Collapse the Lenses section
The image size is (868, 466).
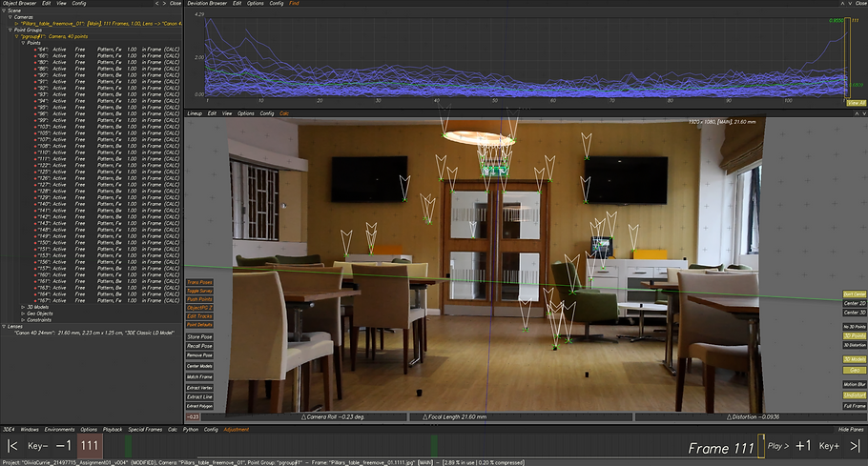click(4, 327)
